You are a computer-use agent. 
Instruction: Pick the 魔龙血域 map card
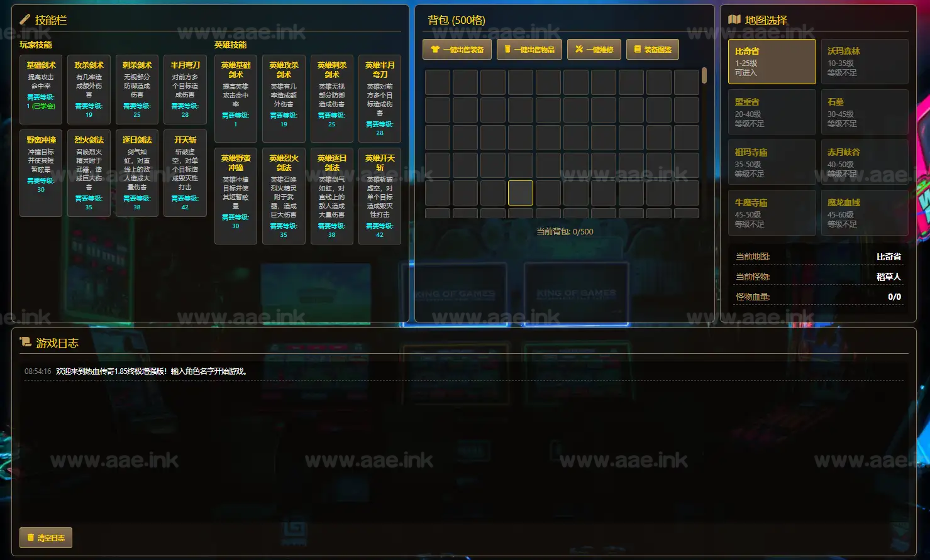tap(864, 213)
